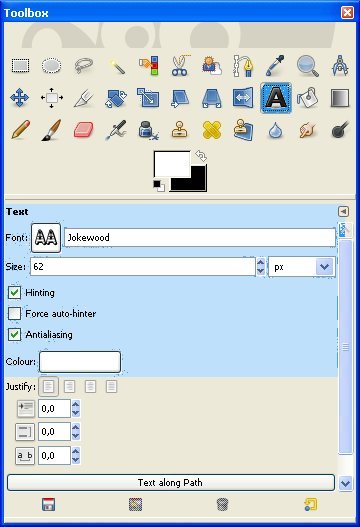Screen dimensions: 360x527
Task: Set justify to right aligned
Action: pyautogui.click(x=70, y=387)
